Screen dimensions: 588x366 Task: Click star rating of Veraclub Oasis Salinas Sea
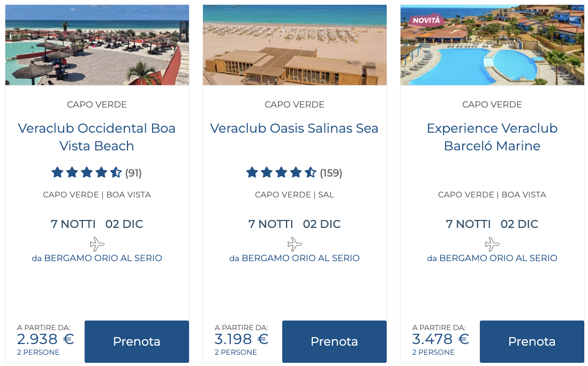pyautogui.click(x=281, y=172)
